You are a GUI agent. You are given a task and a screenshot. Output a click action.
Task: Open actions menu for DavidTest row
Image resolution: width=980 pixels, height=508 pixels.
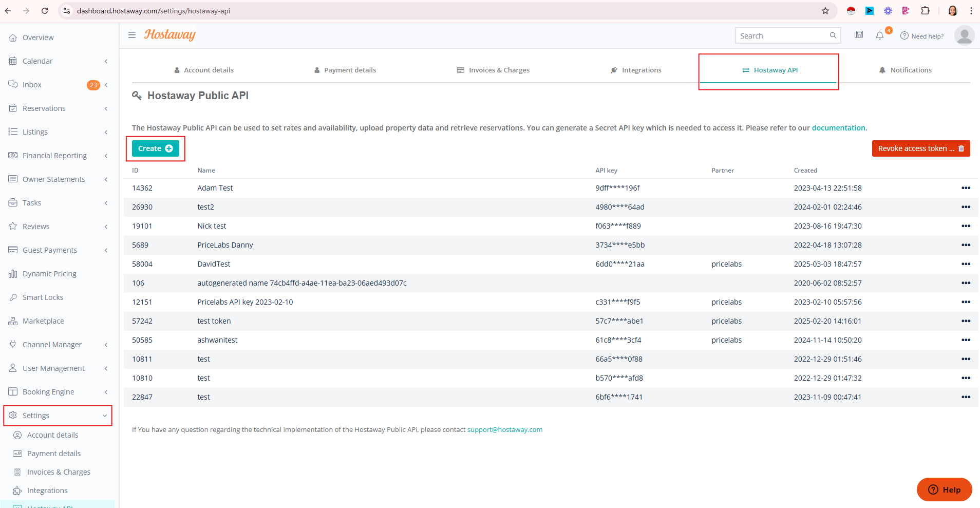click(x=966, y=264)
